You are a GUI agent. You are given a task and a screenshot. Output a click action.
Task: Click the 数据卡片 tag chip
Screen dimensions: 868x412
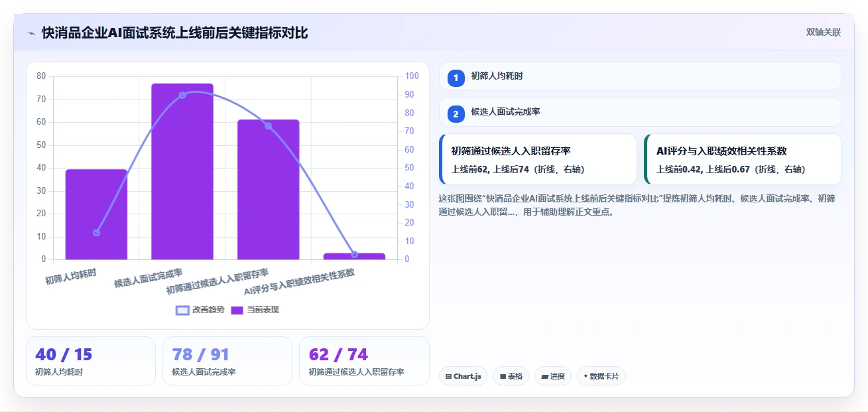[x=601, y=376]
